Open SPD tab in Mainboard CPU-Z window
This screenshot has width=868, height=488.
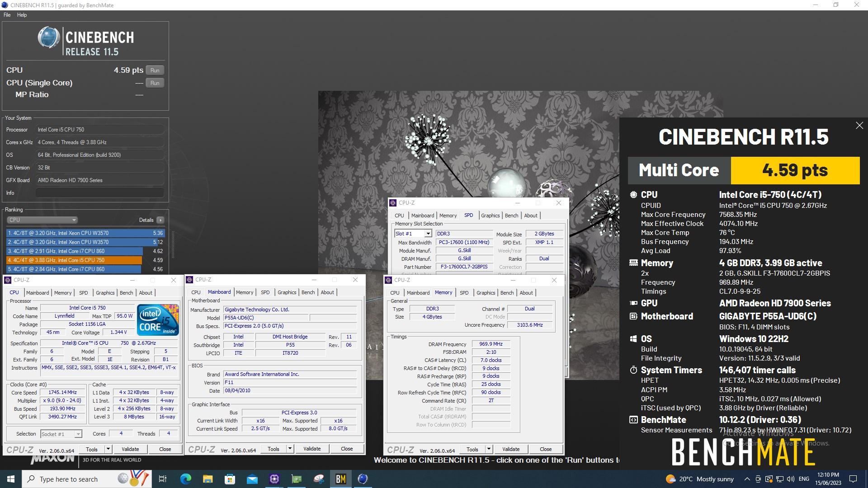click(x=265, y=292)
